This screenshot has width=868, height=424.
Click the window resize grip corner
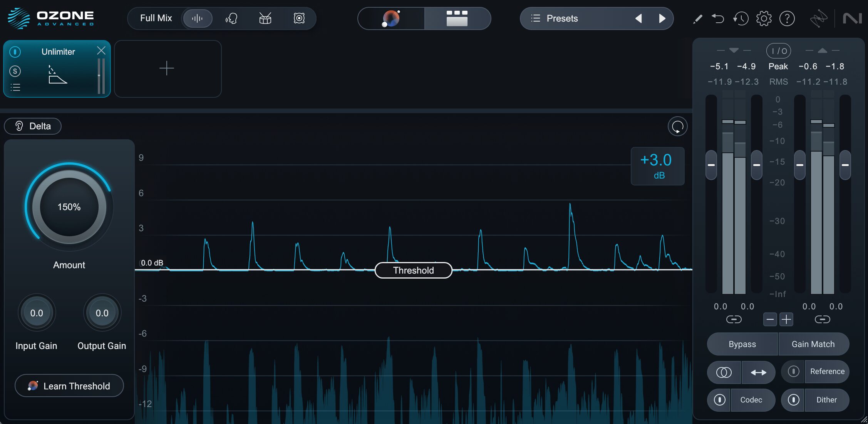[864, 420]
